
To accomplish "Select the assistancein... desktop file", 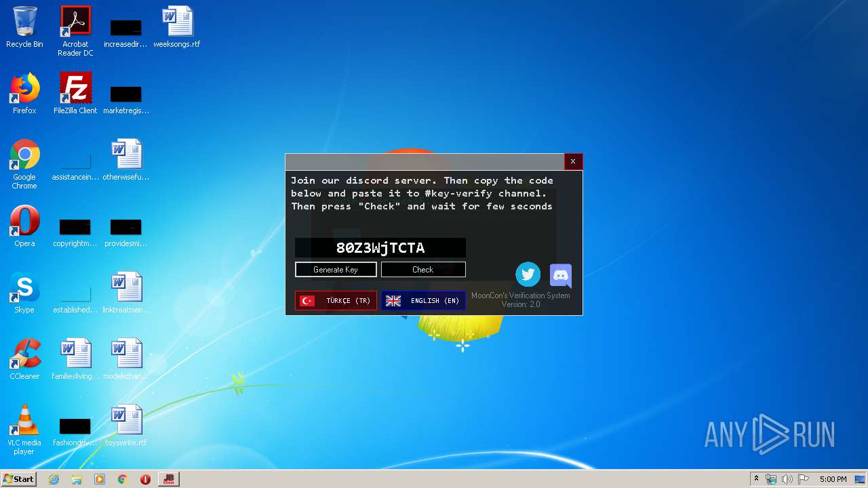I will [75, 164].
